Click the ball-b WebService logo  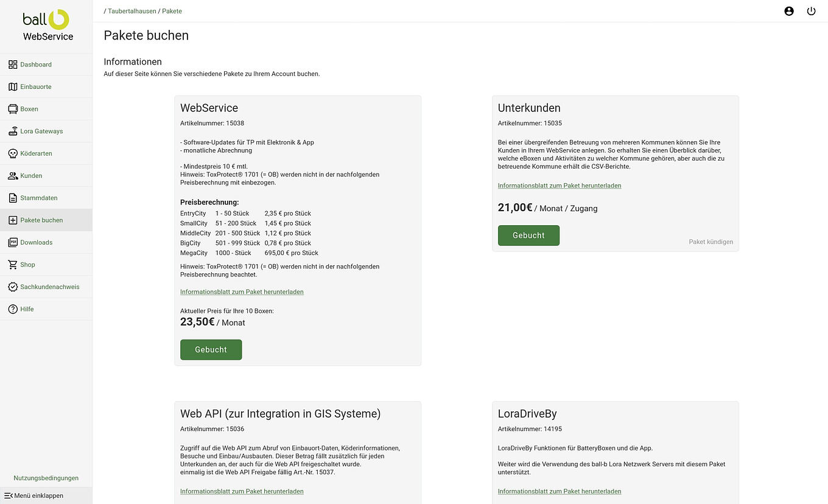coord(46,24)
